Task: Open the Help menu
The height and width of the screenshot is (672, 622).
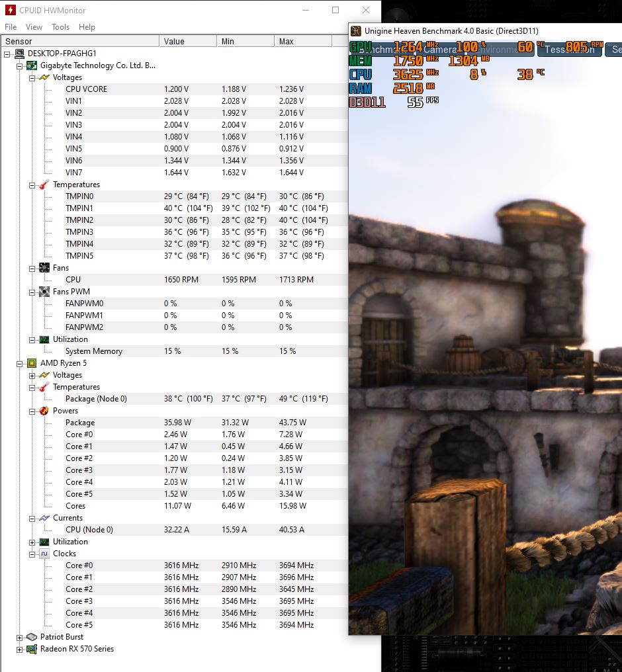Action: click(x=87, y=27)
